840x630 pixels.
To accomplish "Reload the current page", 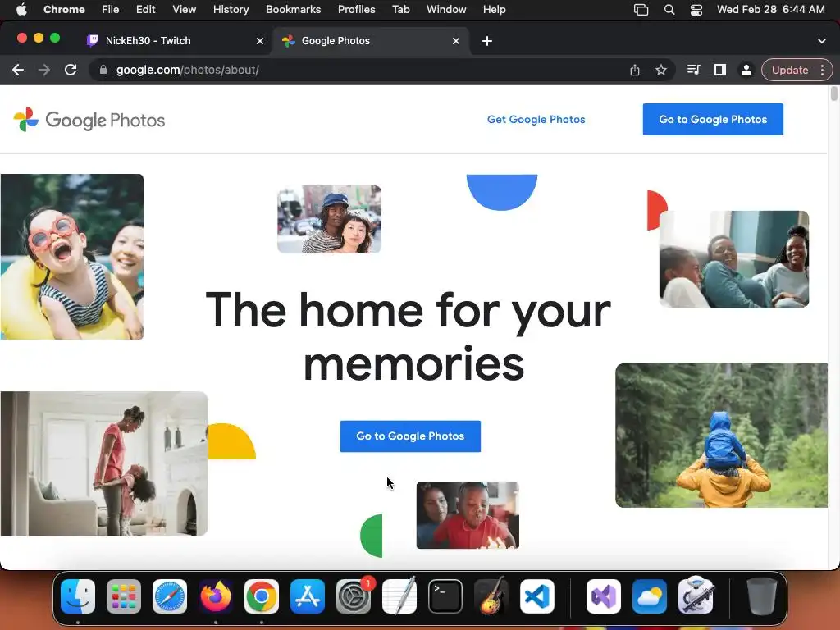I will point(71,71).
